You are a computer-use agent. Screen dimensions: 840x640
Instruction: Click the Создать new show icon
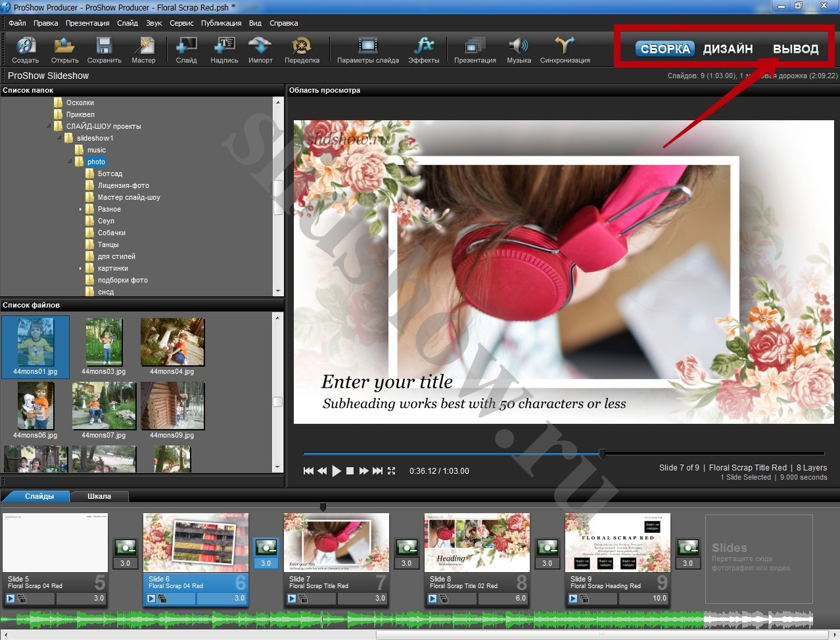(x=25, y=46)
